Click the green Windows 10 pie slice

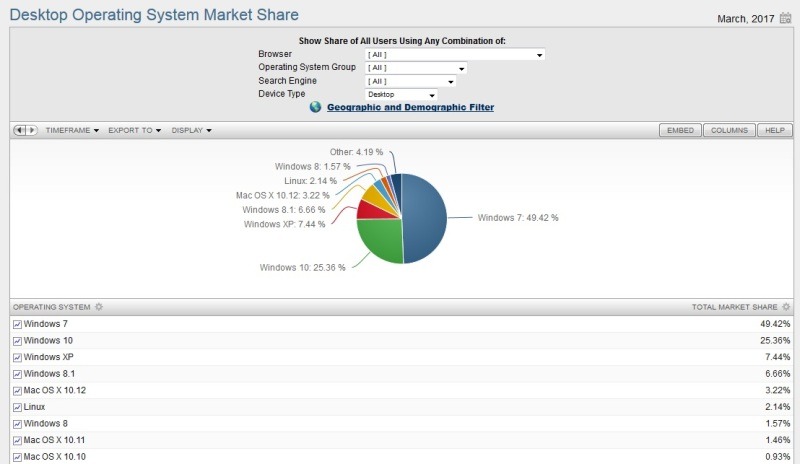click(379, 239)
